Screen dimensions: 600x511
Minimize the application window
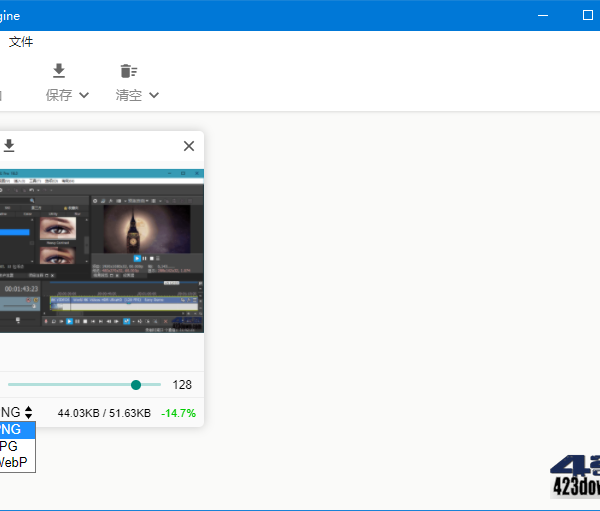click(x=542, y=16)
